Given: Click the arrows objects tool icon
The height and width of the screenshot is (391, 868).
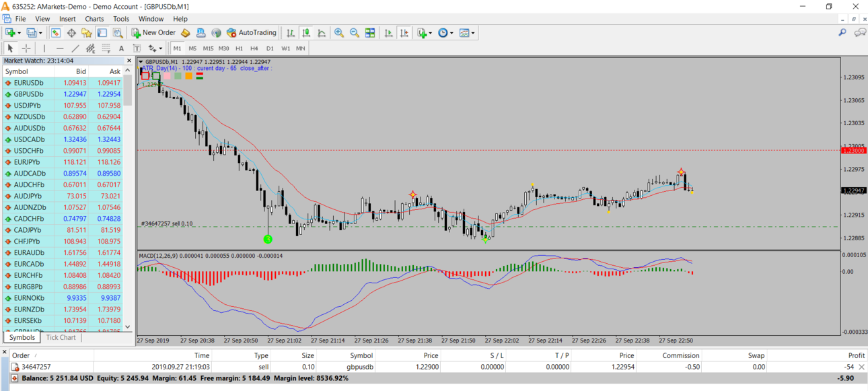Looking at the screenshot, I should tap(152, 48).
